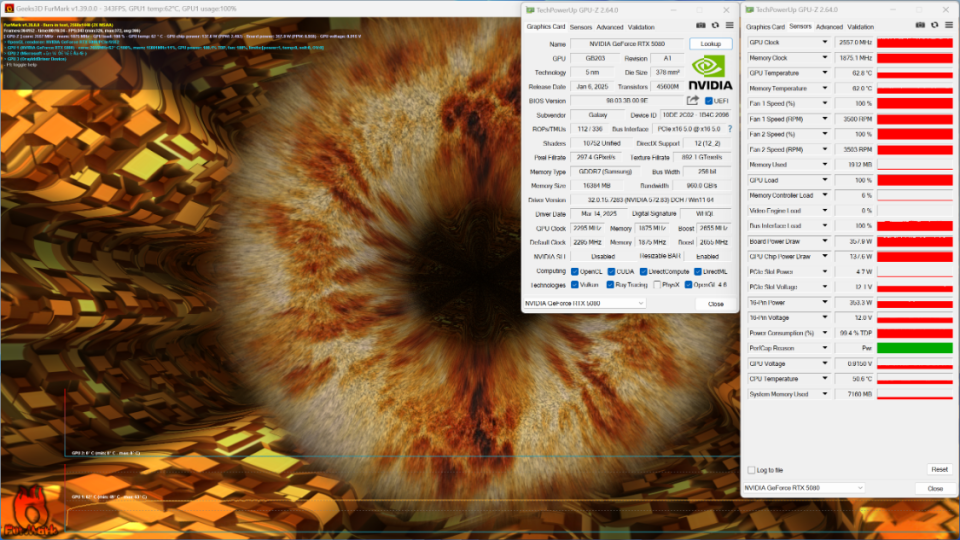This screenshot has width=960, height=540.
Task: Click refresh icon in Sensors window
Action: pos(934,26)
